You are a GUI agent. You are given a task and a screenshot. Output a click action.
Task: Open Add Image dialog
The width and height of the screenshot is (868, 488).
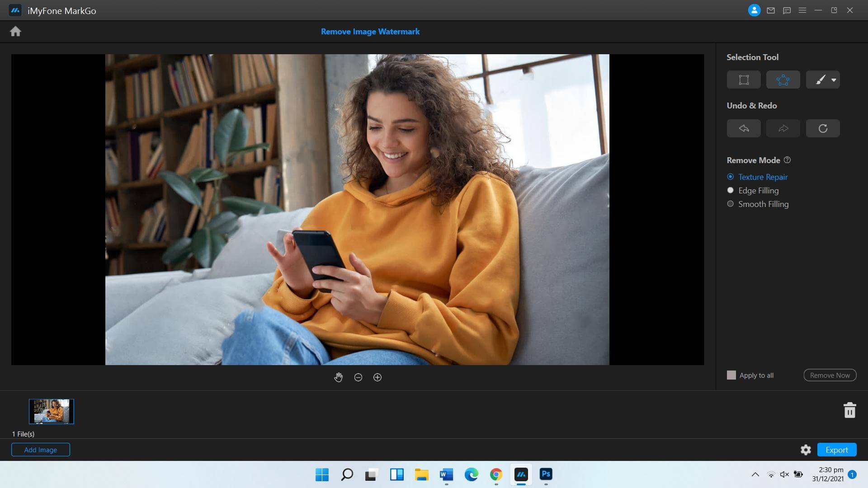(41, 449)
